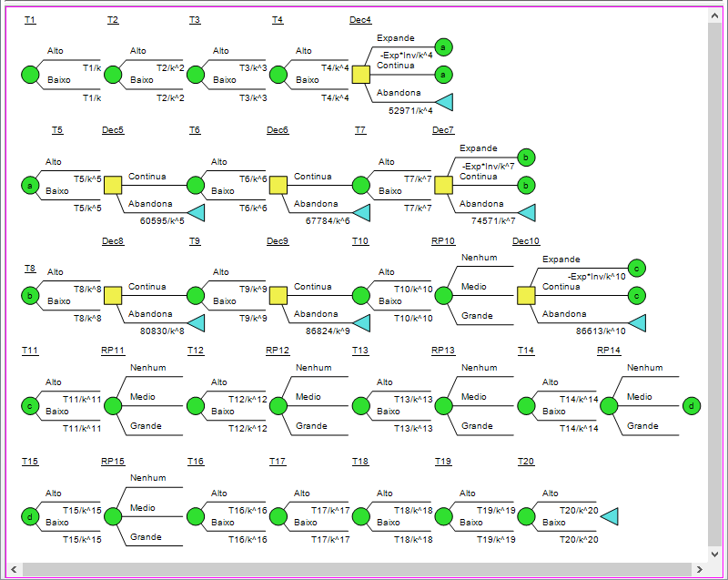Select the green chance node under T1
728x580 pixels.
click(x=31, y=74)
